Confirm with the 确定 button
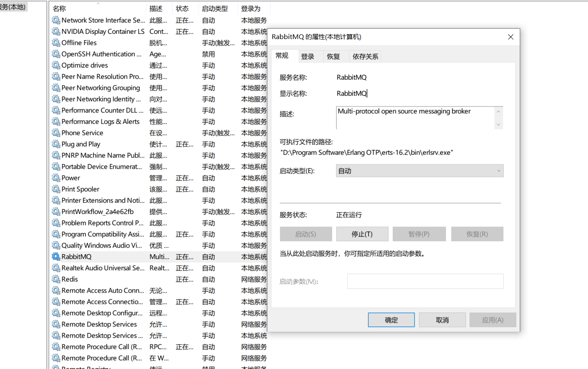The height and width of the screenshot is (369, 588). 391,320
